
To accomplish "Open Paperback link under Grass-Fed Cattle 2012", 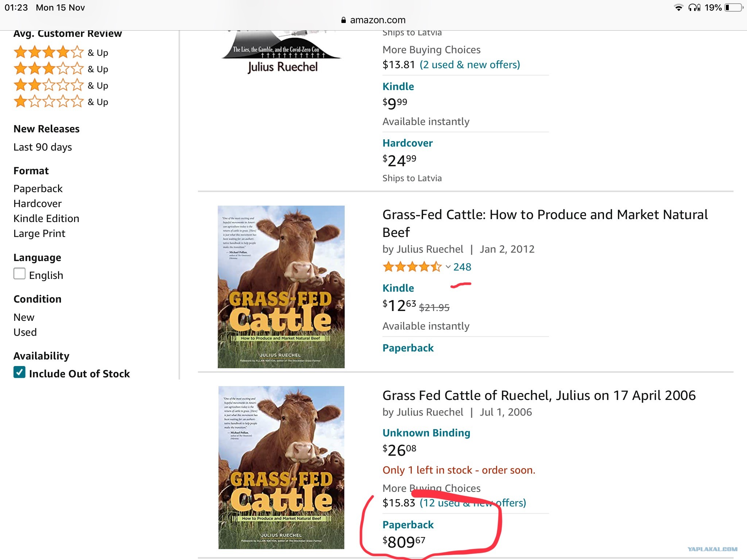I will (408, 348).
